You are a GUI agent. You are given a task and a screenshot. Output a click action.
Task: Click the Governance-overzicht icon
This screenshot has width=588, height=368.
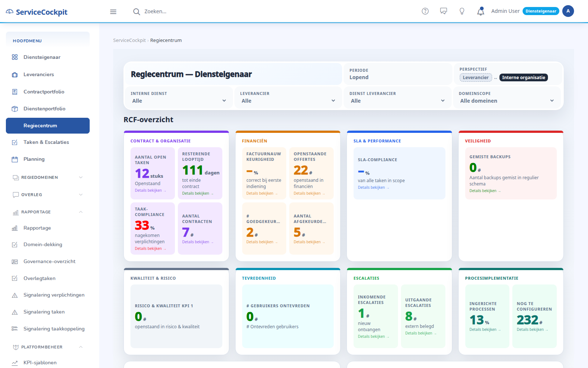point(15,262)
